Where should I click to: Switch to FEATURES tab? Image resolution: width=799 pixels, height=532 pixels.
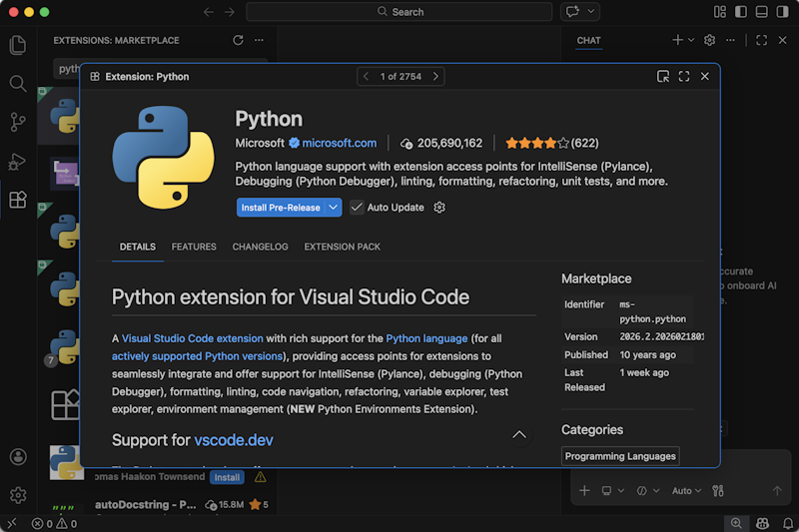point(194,247)
